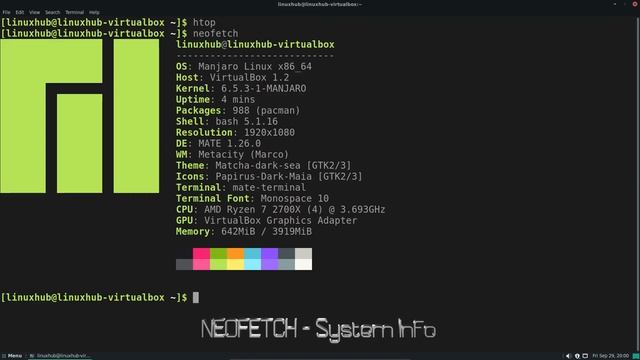This screenshot has height=360, width=640.
Task: Click the 'Uptime: 4 mins' line
Action: tap(216, 100)
